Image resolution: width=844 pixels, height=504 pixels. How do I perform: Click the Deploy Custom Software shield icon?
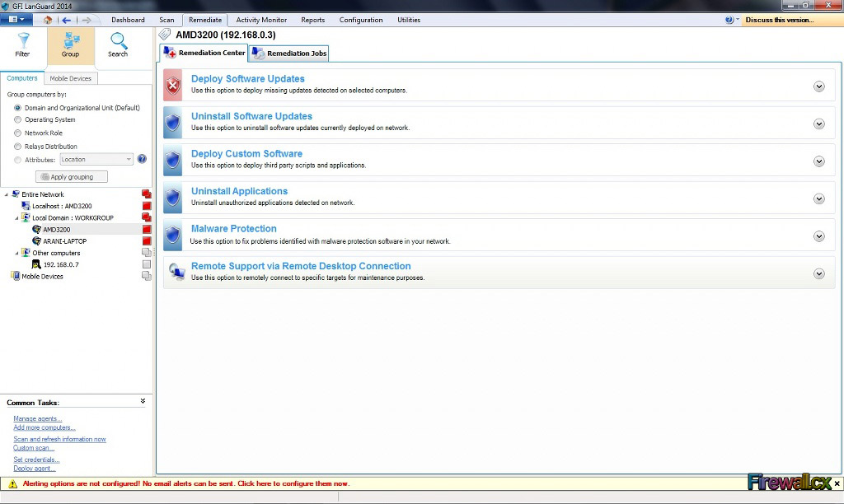click(173, 161)
